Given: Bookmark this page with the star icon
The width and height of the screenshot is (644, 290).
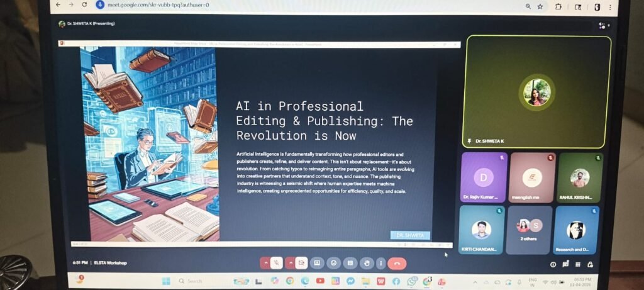Looking at the screenshot, I should (x=540, y=6).
